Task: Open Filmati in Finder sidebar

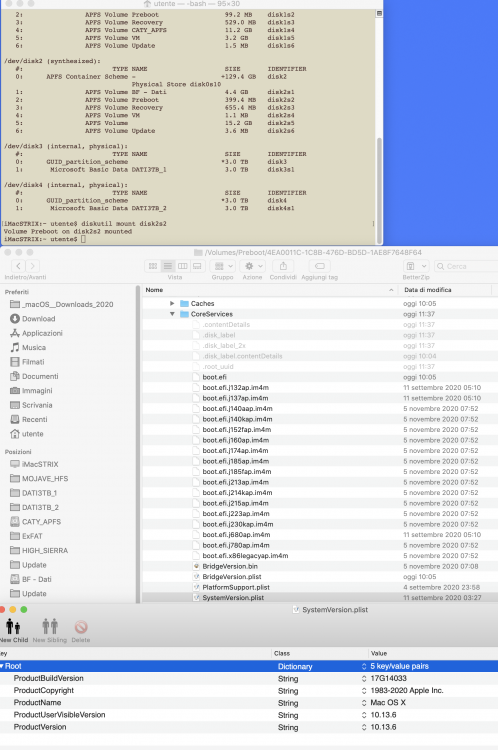Action: [x=27, y=362]
